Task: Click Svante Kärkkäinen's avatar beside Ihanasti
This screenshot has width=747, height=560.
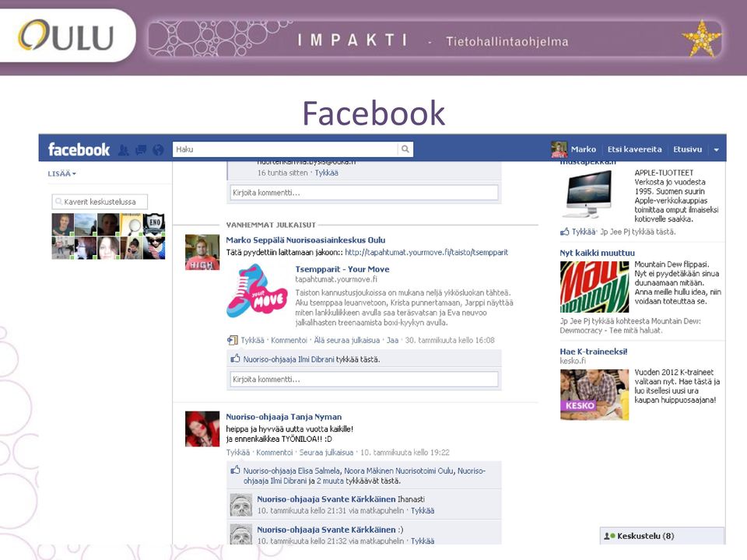Action: 241,505
